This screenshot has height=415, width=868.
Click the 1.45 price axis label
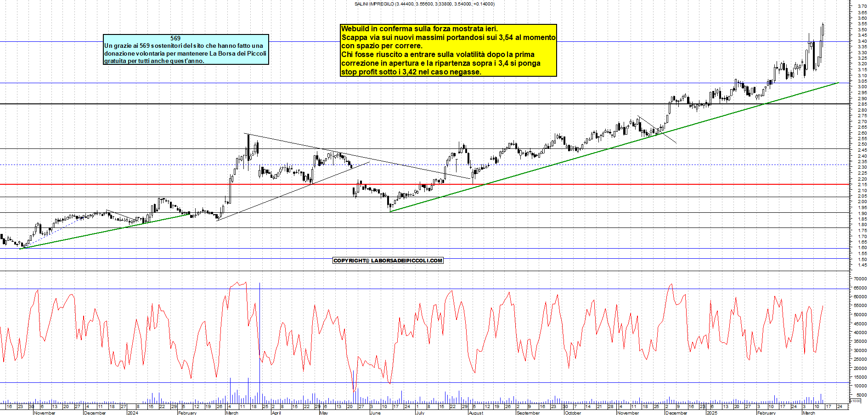[862, 265]
